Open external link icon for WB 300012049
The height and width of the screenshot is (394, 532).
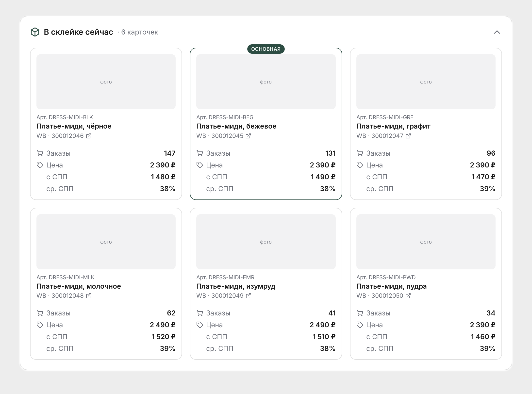pyautogui.click(x=249, y=296)
